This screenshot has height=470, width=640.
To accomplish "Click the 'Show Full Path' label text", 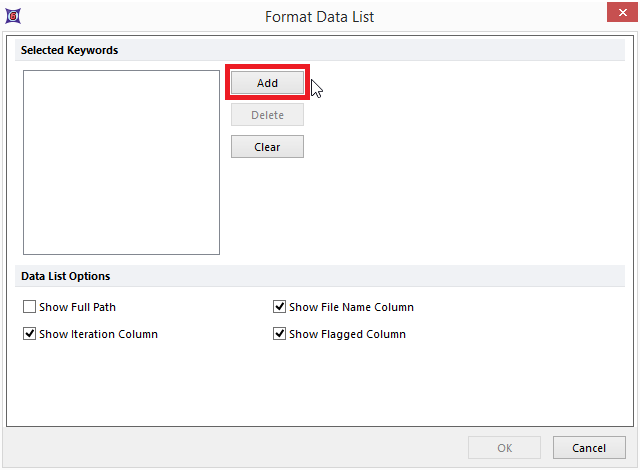I will coord(77,307).
